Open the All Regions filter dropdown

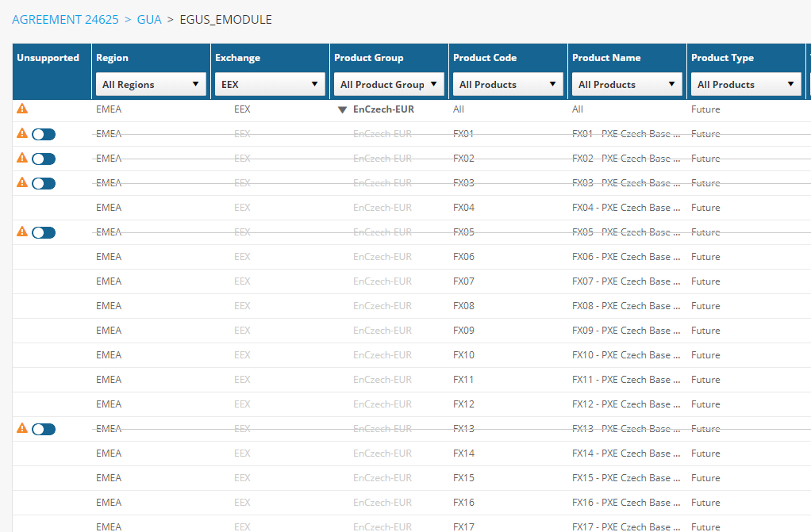pyautogui.click(x=151, y=84)
